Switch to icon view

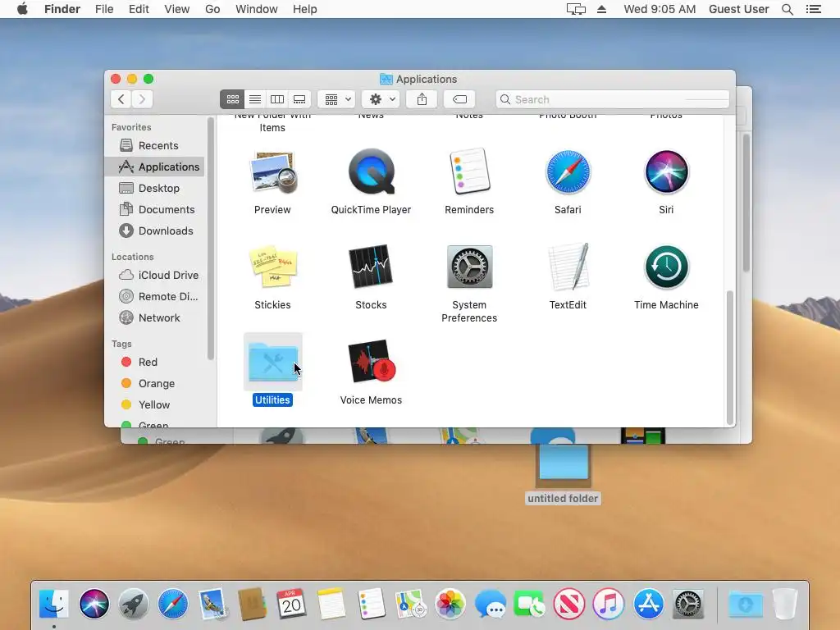(232, 99)
